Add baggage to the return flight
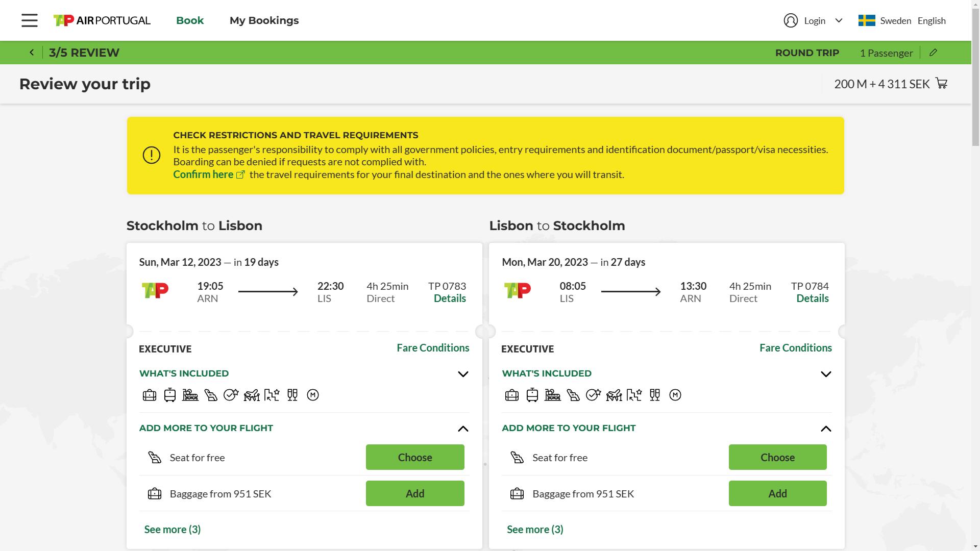The height and width of the screenshot is (551, 980). pyautogui.click(x=777, y=493)
